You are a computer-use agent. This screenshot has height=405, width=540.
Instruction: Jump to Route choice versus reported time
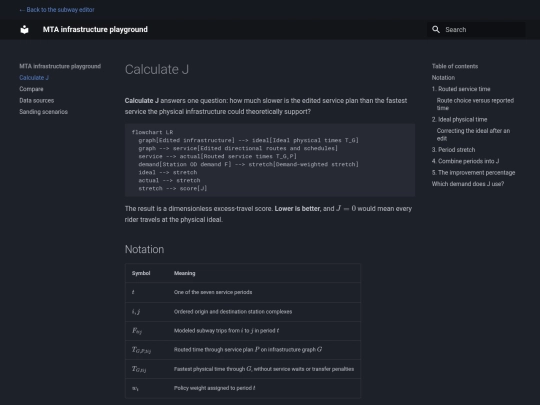(x=475, y=104)
